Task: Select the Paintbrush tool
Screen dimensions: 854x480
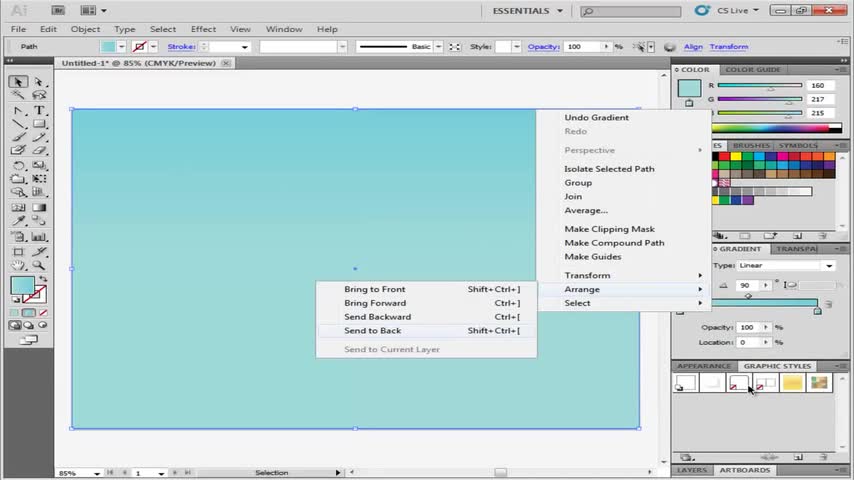Action: (18, 137)
